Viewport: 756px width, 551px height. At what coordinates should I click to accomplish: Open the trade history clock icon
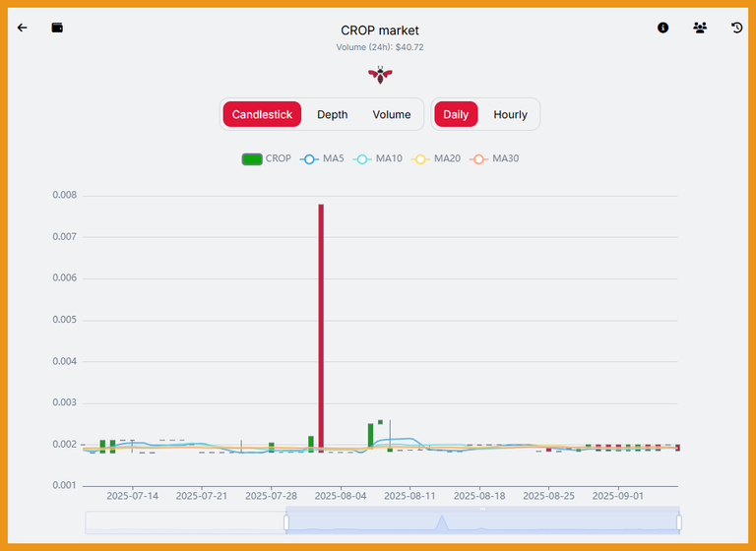736,28
